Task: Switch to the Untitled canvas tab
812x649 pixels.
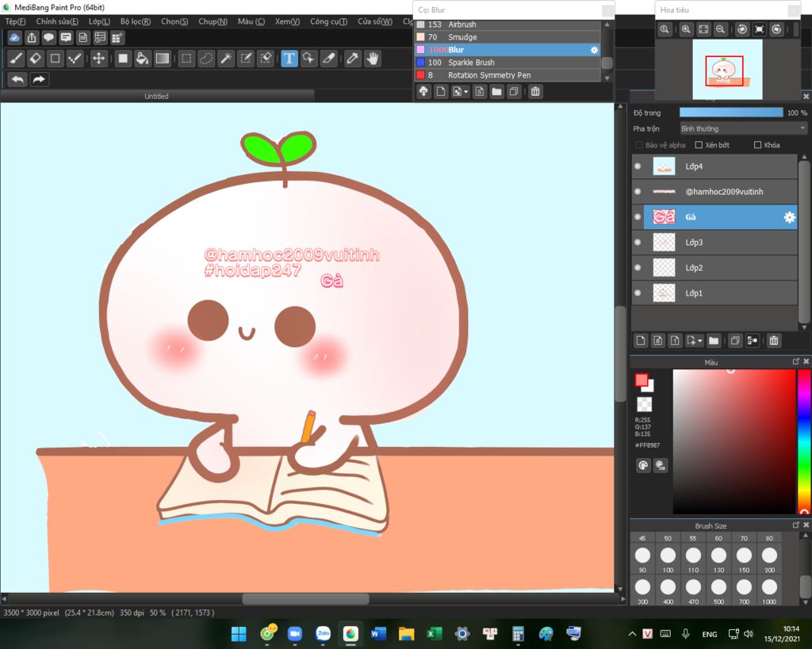Action: pyautogui.click(x=156, y=96)
